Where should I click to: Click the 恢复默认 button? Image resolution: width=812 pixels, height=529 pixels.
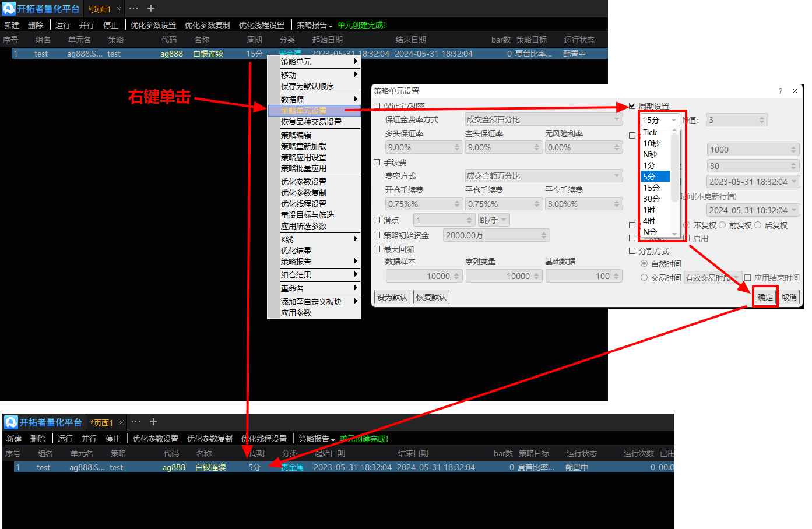click(x=431, y=297)
